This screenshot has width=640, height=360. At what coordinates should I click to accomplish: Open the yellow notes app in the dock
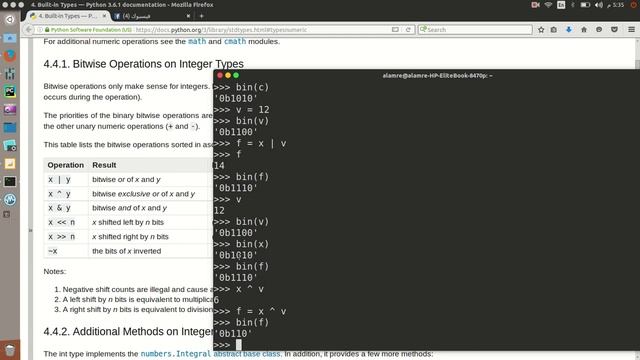coord(10,164)
